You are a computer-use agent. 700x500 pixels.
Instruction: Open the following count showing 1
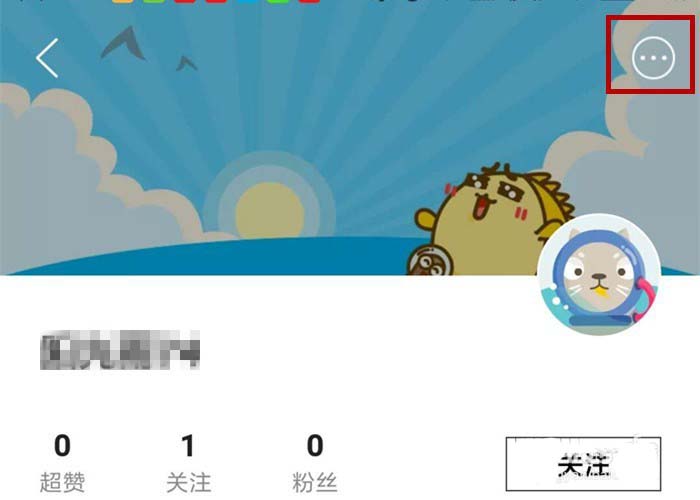pos(188,445)
